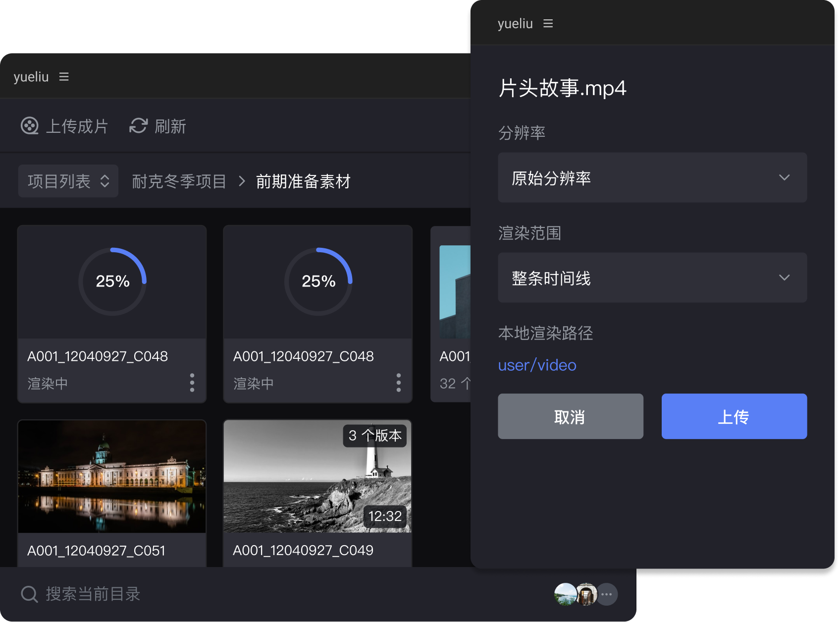Open hamburger menu next to yueliu in the upload panel

coord(548,24)
